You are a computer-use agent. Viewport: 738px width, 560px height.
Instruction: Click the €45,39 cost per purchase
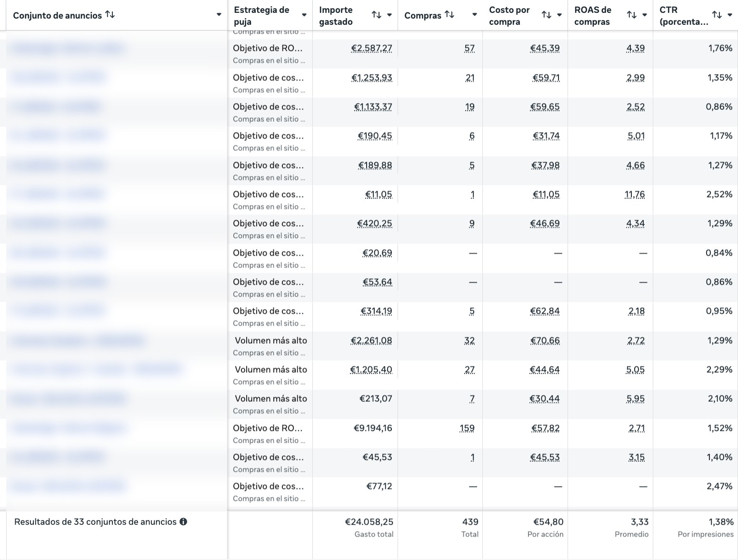click(x=545, y=48)
